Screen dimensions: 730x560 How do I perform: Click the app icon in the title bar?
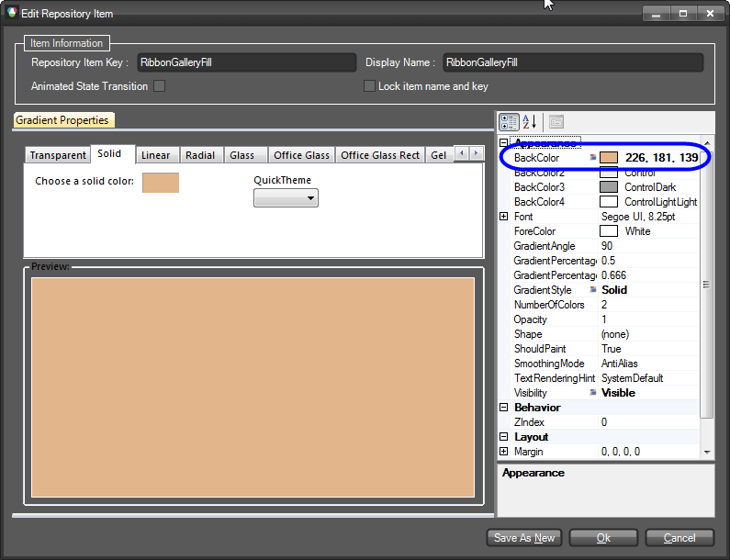point(12,13)
